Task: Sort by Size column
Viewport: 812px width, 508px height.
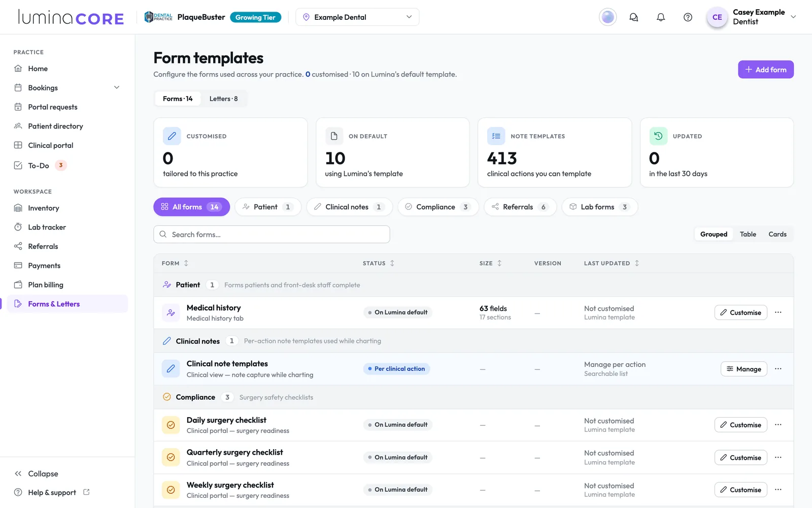Action: pyautogui.click(x=491, y=263)
